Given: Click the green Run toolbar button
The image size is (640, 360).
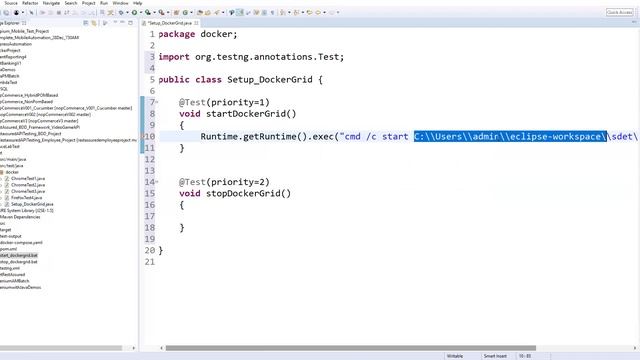Looking at the screenshot, I should pyautogui.click(x=134, y=13).
